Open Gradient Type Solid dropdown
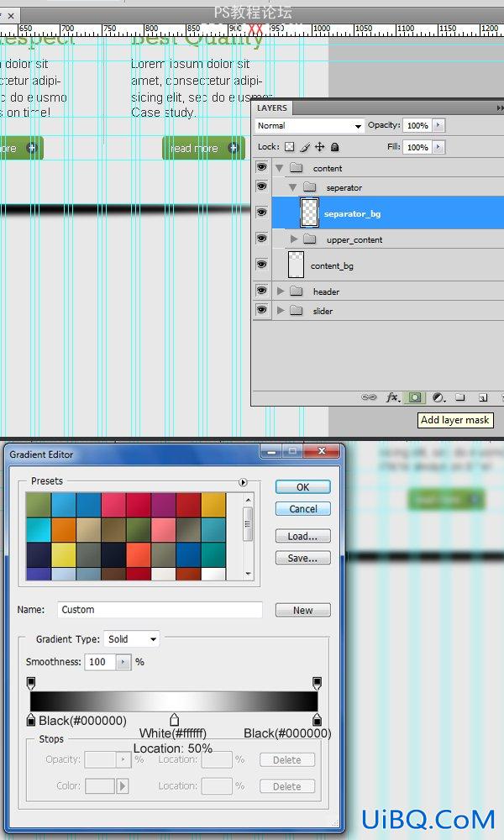The width and height of the screenshot is (504, 840). pos(131,639)
